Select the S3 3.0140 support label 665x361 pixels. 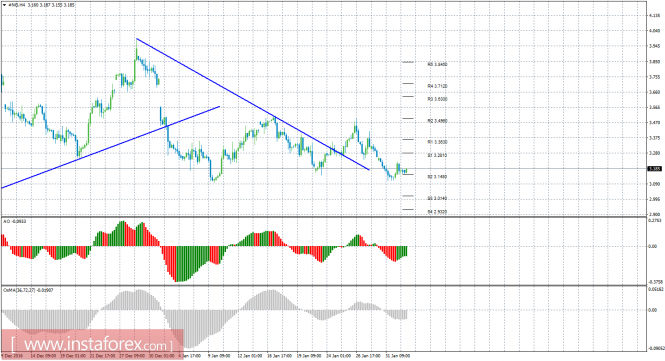click(437, 199)
